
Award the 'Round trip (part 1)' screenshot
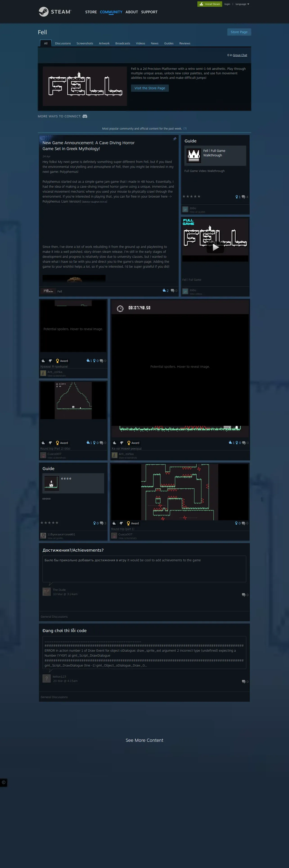(x=133, y=524)
